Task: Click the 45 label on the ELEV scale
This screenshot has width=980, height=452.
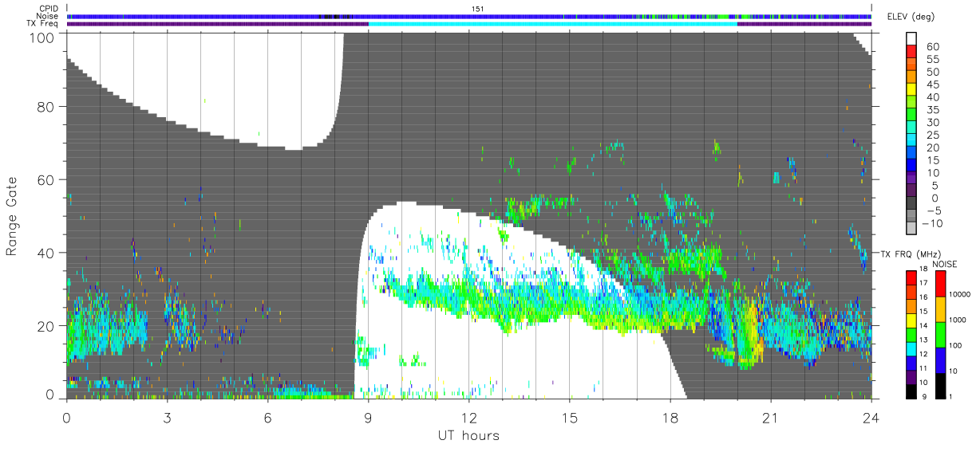Action: 933,85
